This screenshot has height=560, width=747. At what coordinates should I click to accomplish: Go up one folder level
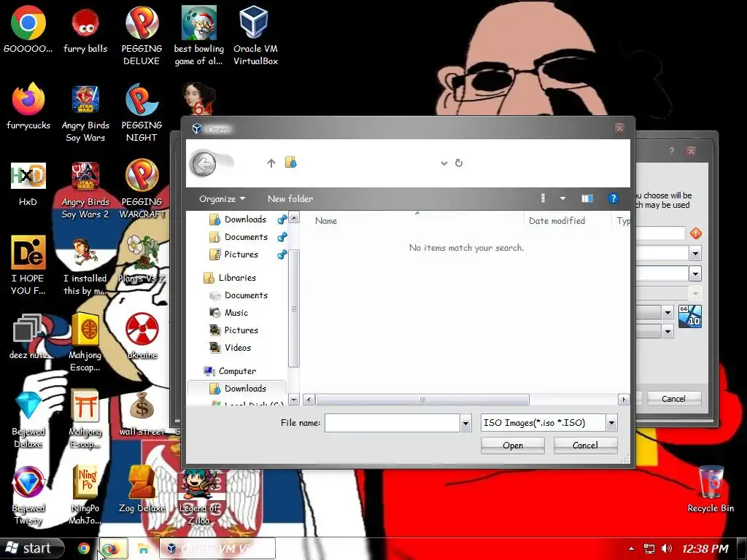click(271, 163)
